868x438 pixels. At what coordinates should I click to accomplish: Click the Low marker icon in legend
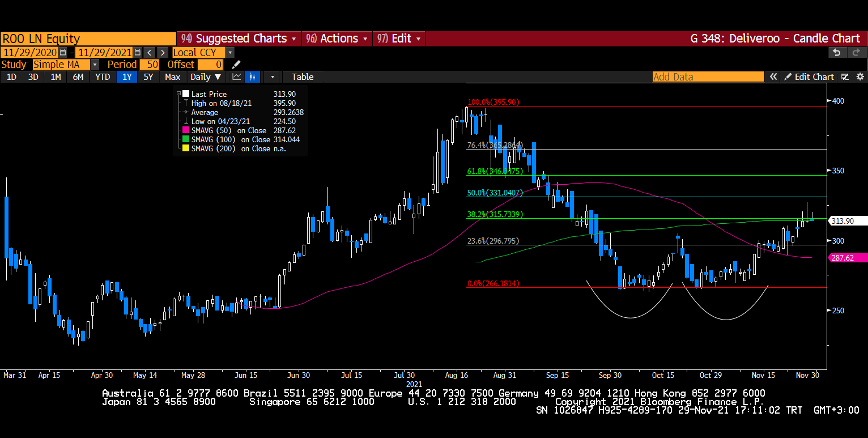[x=185, y=121]
